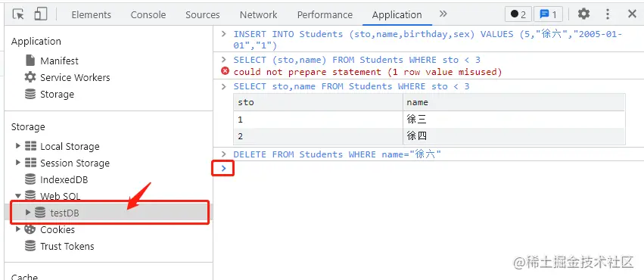Switch to the Elements tab

91,15
